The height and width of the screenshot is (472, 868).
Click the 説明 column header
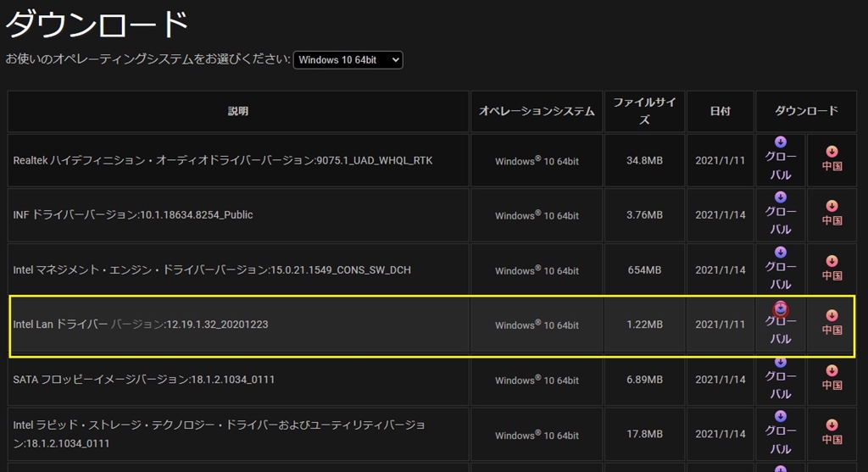point(238,111)
